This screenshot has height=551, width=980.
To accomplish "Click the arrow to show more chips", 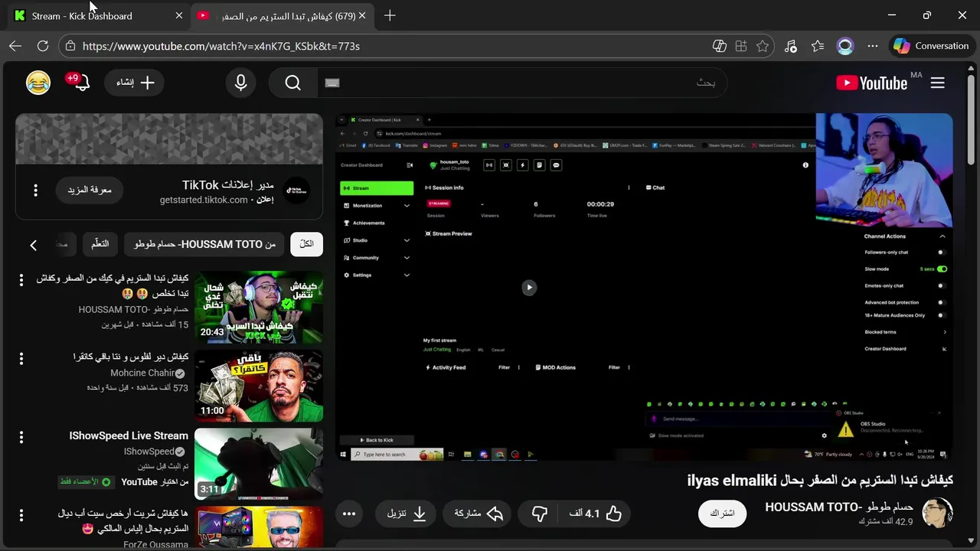I will [33, 245].
